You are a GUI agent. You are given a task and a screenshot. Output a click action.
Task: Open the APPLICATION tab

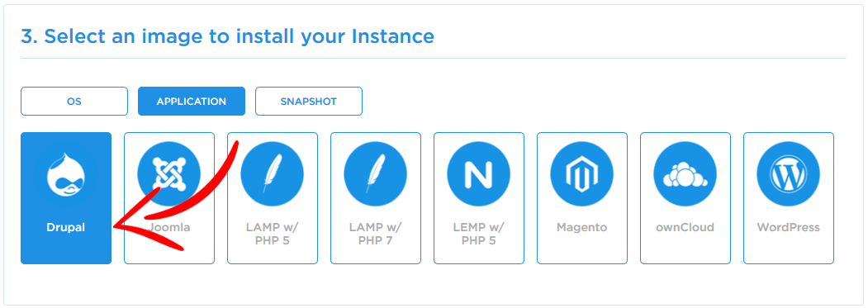tap(192, 102)
